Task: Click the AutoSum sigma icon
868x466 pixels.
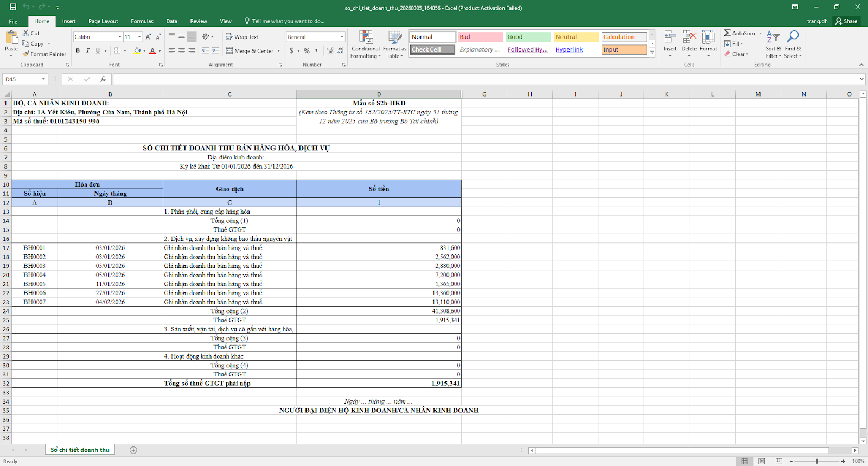Action: click(x=727, y=33)
